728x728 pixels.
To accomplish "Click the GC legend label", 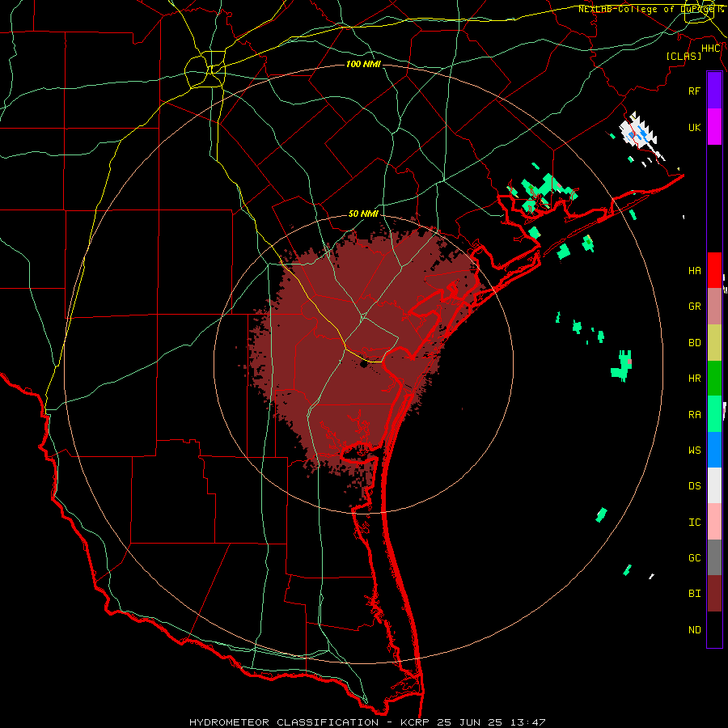I will coord(694,558).
